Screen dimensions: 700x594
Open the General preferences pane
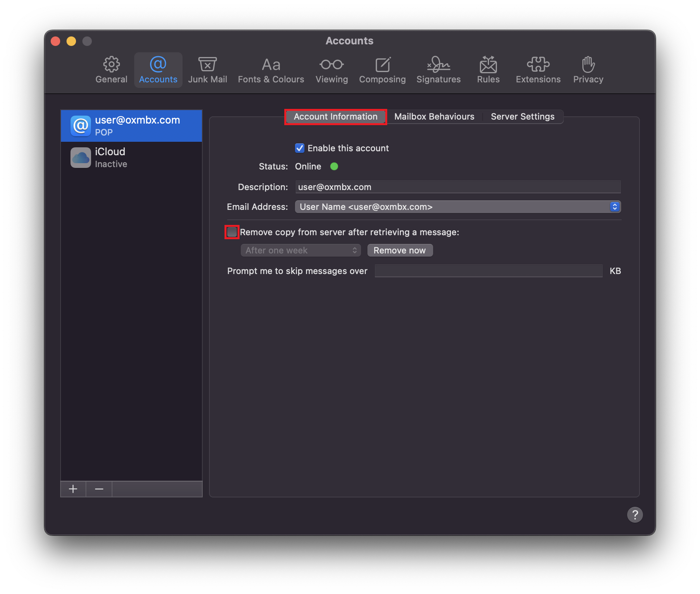(111, 70)
